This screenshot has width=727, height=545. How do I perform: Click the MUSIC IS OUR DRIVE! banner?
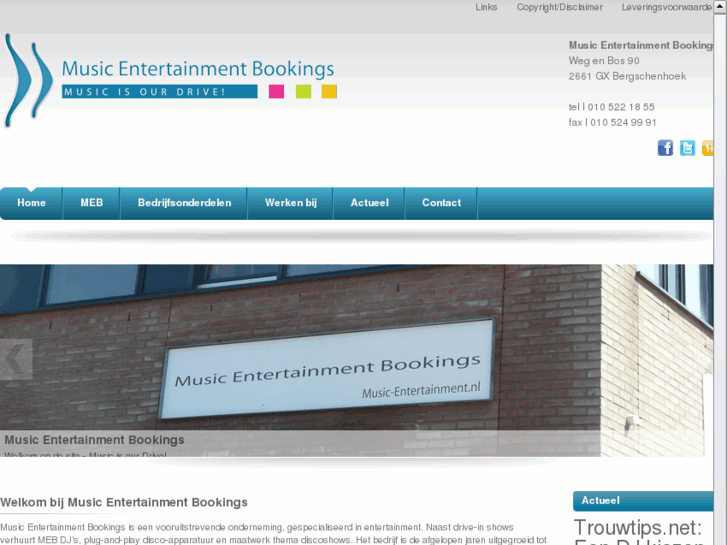point(159,91)
